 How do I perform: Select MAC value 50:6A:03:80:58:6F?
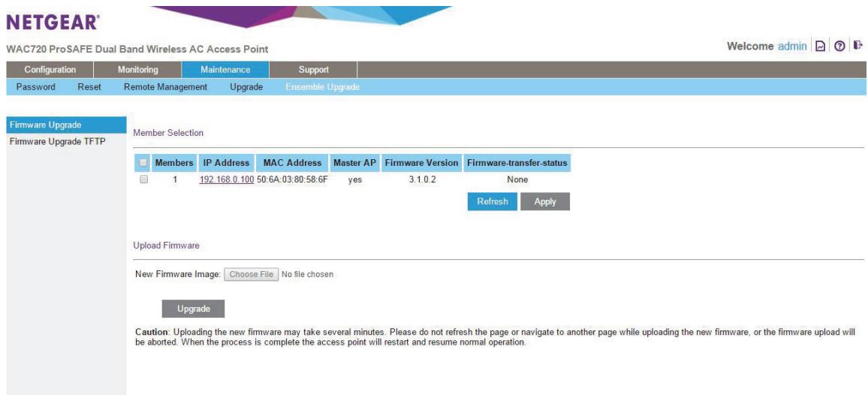pos(292,179)
